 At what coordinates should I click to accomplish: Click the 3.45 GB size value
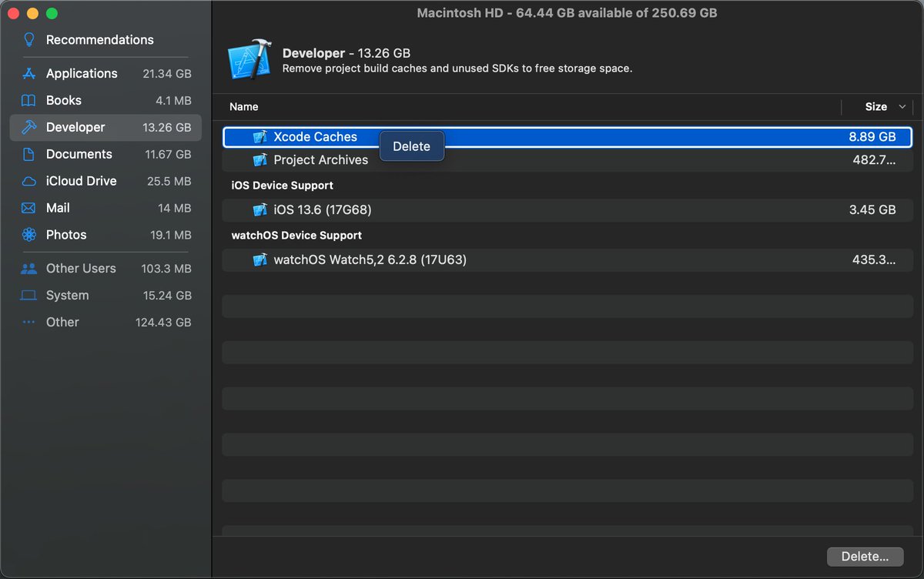(872, 210)
